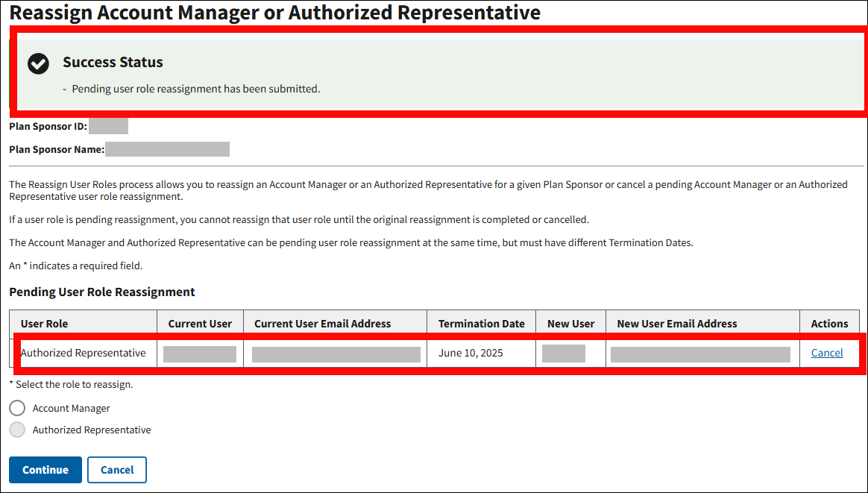This screenshot has width=868, height=493.
Task: Click the Success Status checkmark icon
Action: (38, 64)
